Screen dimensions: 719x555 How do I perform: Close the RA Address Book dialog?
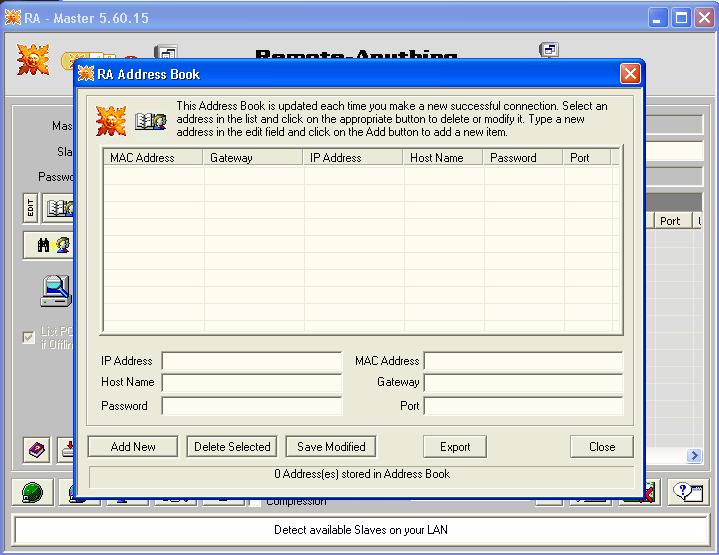pos(602,446)
